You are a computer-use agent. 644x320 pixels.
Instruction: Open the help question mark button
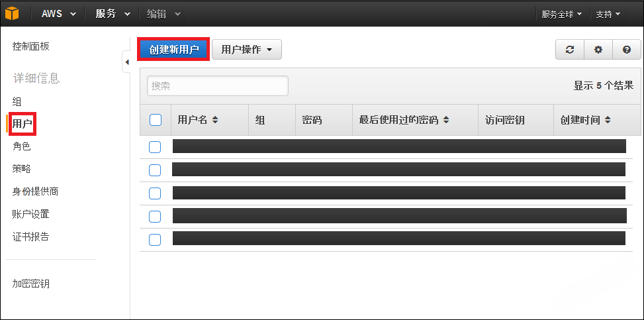coord(626,50)
